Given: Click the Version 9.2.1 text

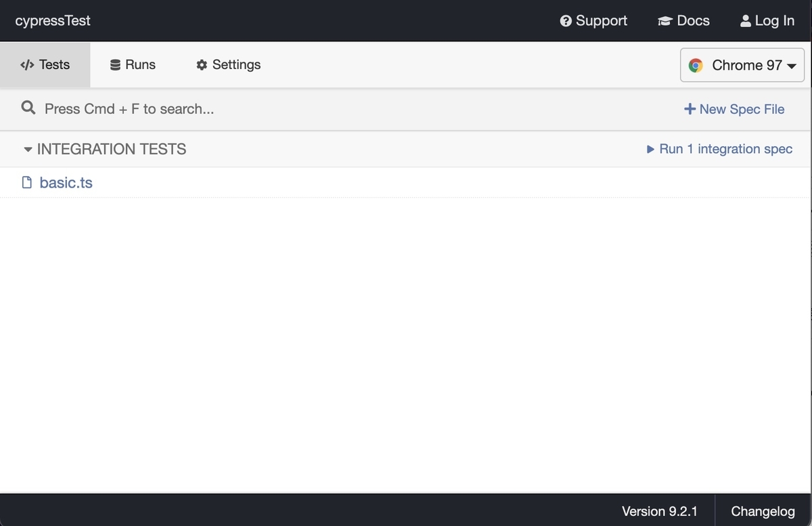Looking at the screenshot, I should click(x=659, y=511).
